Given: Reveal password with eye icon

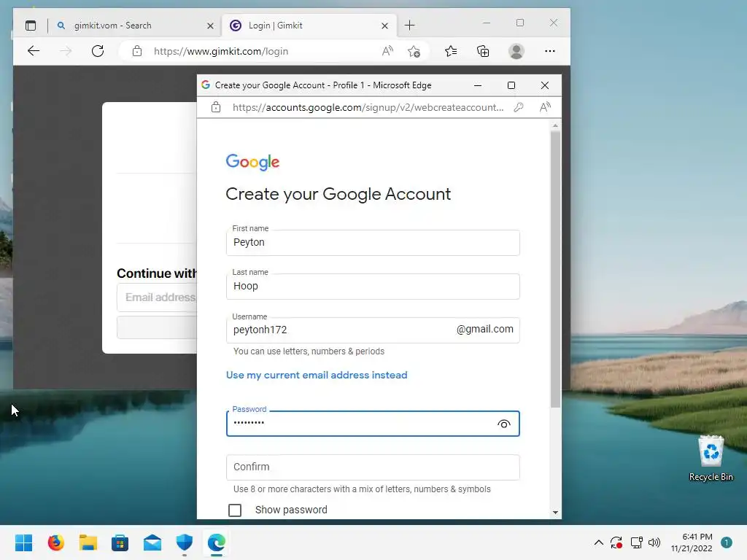Looking at the screenshot, I should pos(503,424).
